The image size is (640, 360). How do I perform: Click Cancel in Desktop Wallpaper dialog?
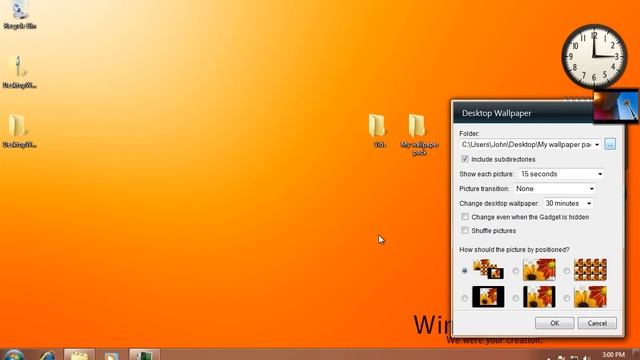pyautogui.click(x=597, y=323)
